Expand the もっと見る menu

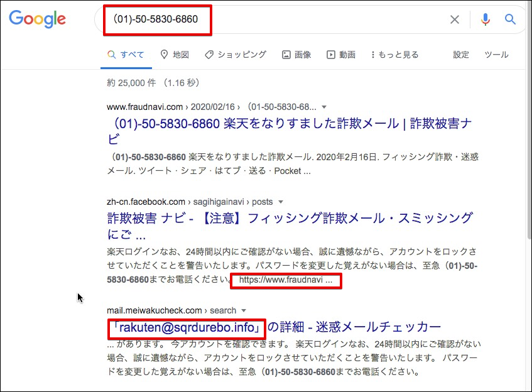pos(394,55)
